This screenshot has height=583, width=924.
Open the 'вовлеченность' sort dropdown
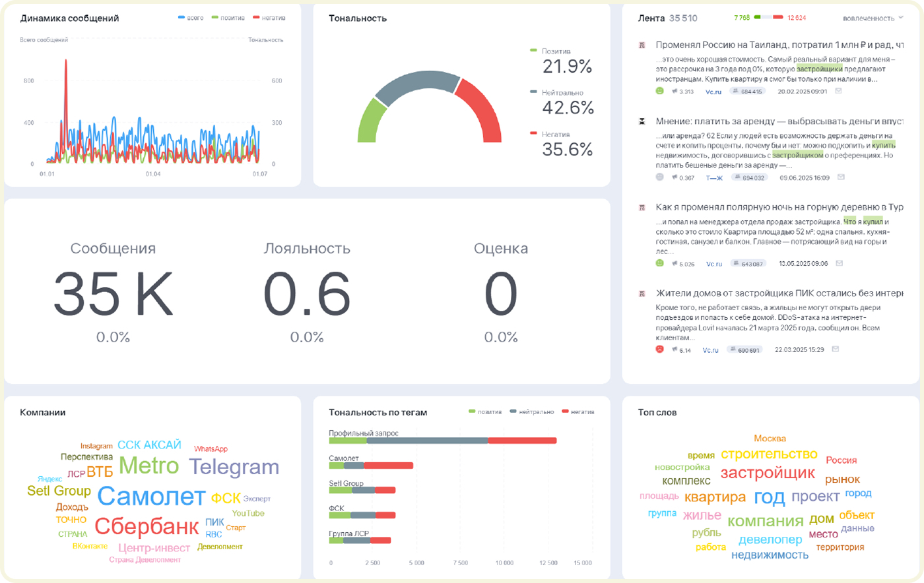(x=873, y=18)
